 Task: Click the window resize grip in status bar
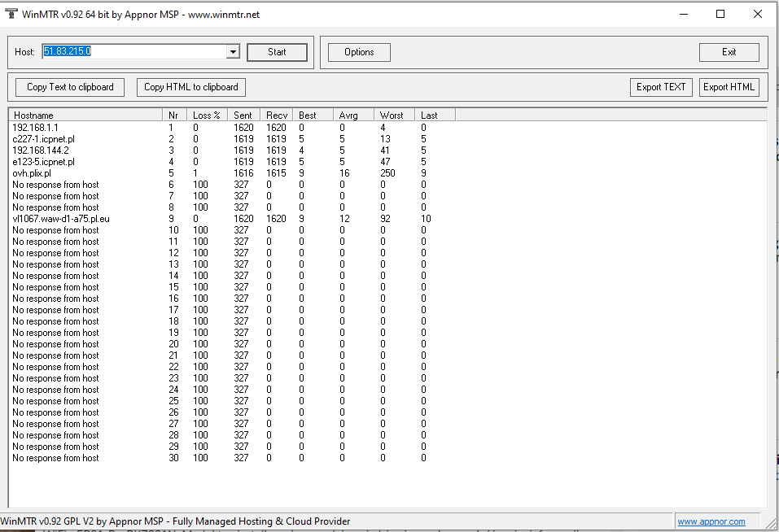pyautogui.click(x=772, y=523)
